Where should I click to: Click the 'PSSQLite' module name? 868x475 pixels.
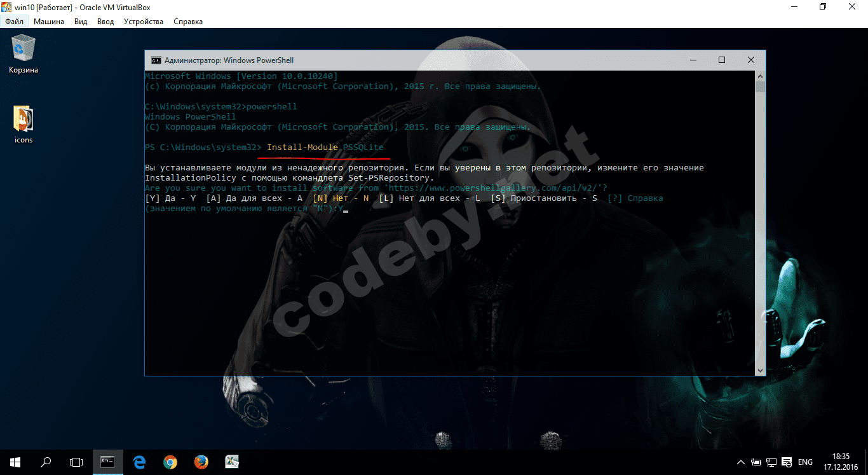click(363, 148)
